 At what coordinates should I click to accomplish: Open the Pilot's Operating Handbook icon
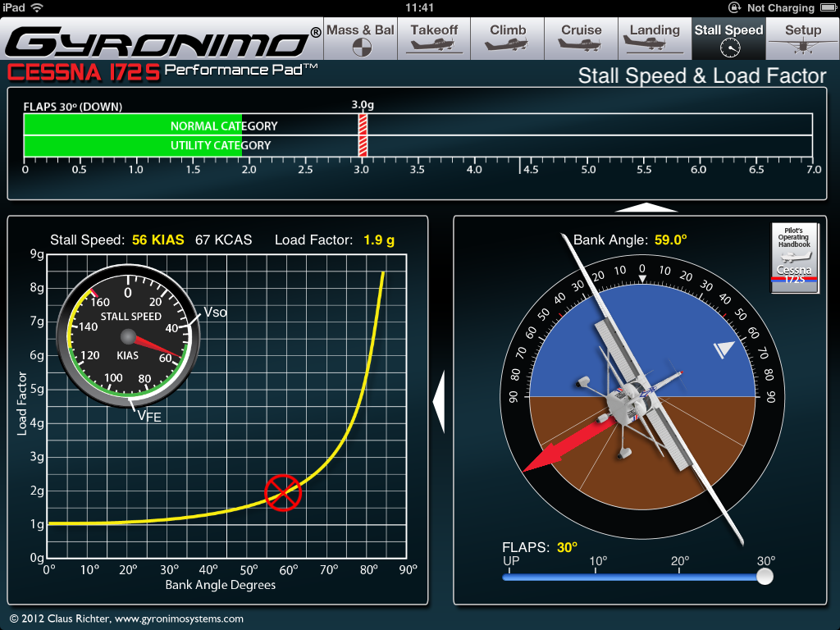tap(794, 258)
